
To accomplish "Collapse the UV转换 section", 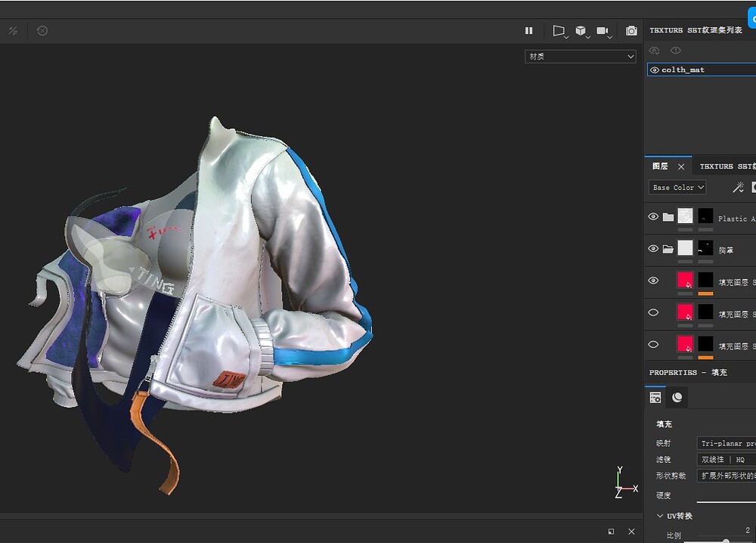I will pyautogui.click(x=659, y=516).
